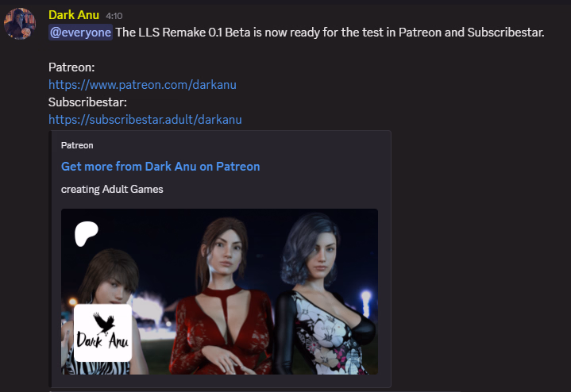Click the 4:10 message timestamp
This screenshot has height=392, width=571.
tap(114, 16)
